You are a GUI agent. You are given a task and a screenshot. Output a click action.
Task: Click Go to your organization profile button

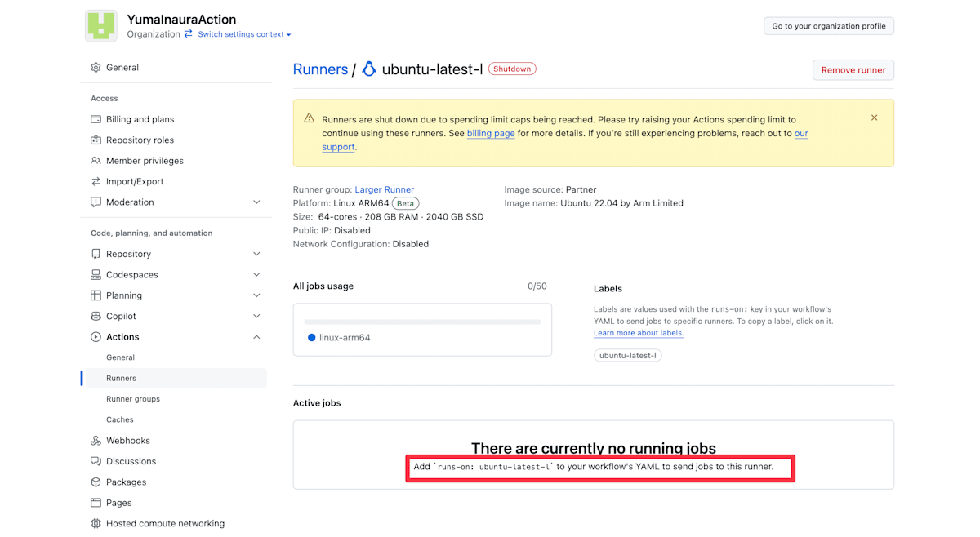click(x=829, y=26)
